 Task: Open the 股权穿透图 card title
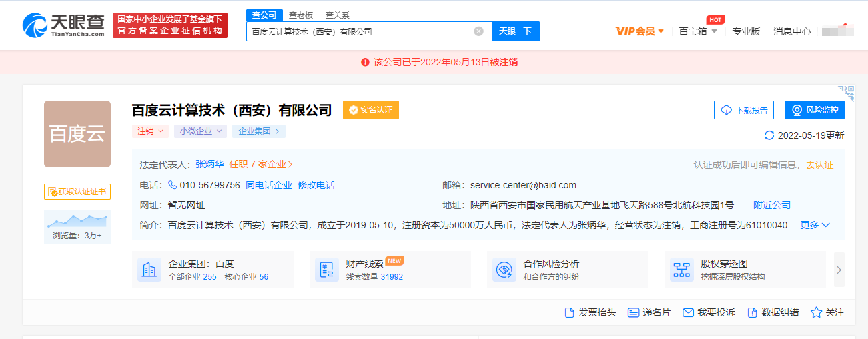click(x=724, y=264)
